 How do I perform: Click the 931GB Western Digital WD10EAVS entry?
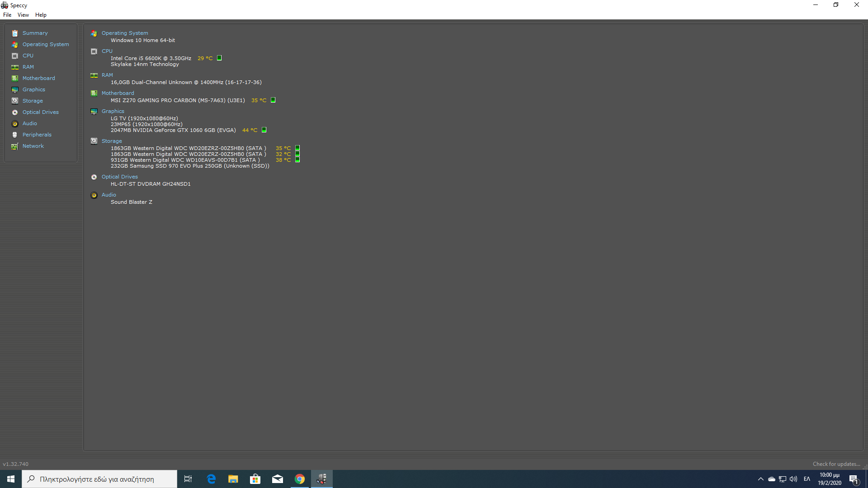(185, 160)
